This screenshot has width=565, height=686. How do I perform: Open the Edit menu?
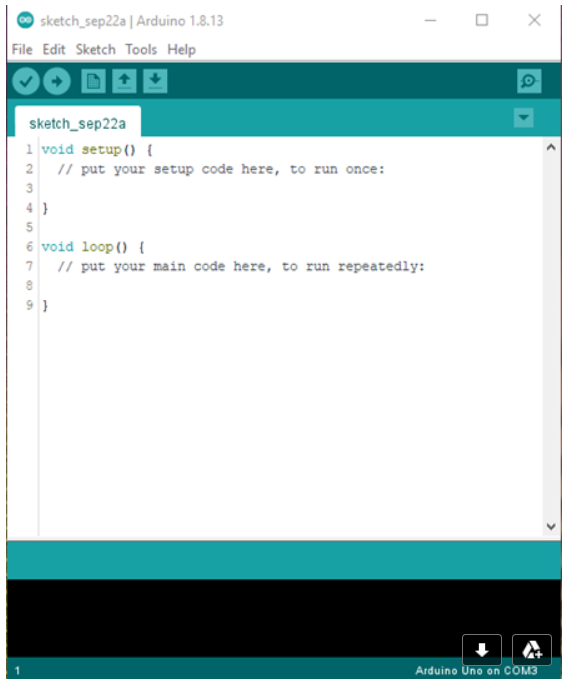tap(54, 49)
